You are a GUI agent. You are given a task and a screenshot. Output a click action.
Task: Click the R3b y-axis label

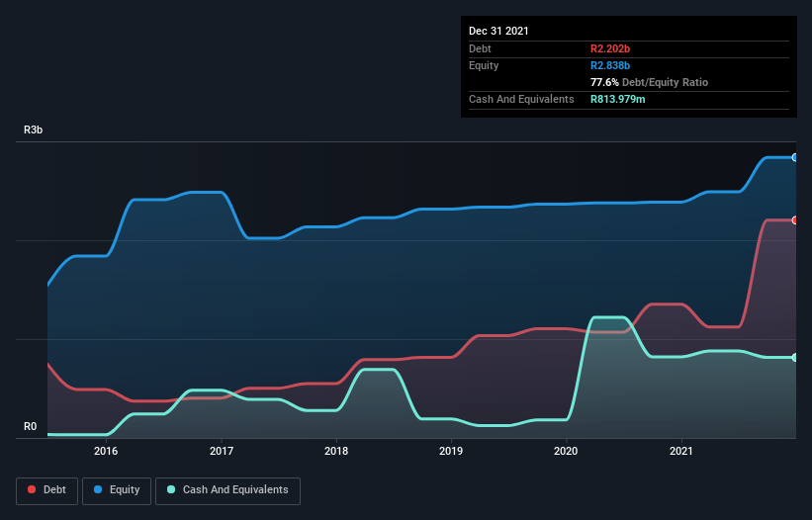[34, 130]
